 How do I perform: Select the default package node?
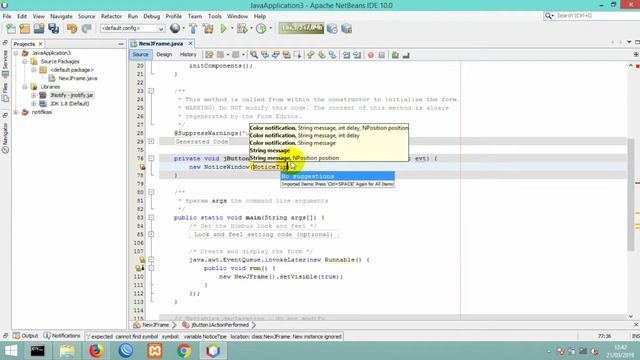[x=72, y=70]
